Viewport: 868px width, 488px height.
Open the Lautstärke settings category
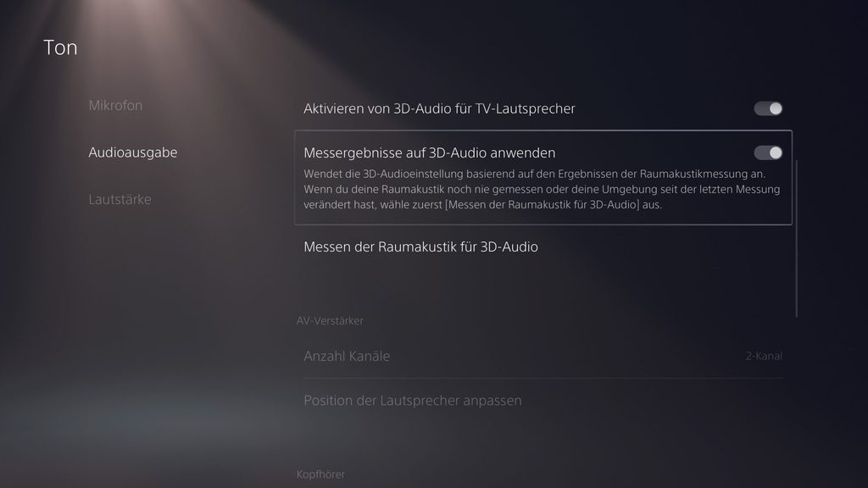(120, 199)
